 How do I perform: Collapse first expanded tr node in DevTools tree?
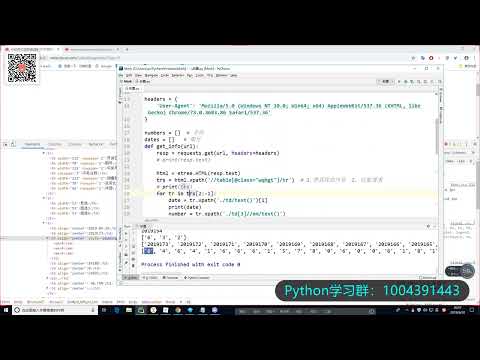pos(44,153)
